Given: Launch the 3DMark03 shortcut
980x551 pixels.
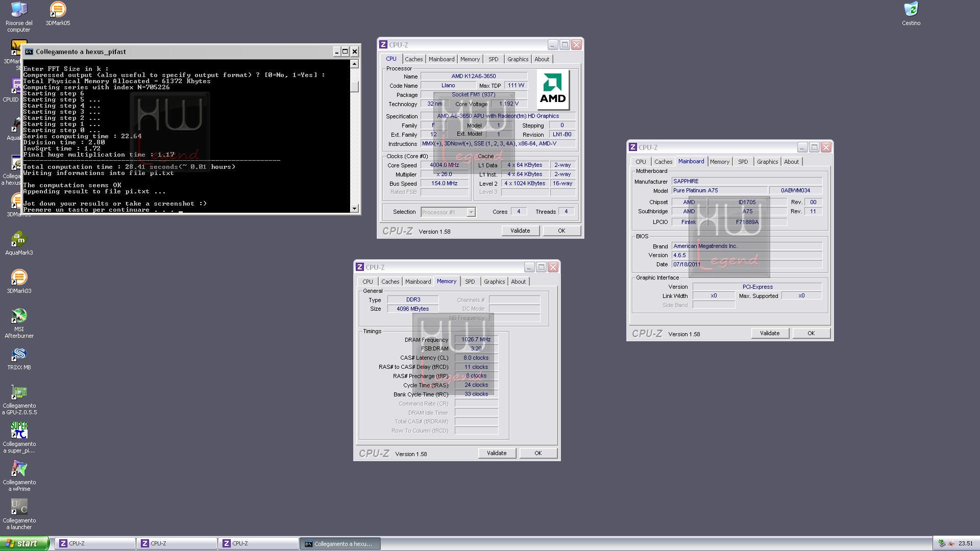Looking at the screenshot, I should click(x=19, y=282).
